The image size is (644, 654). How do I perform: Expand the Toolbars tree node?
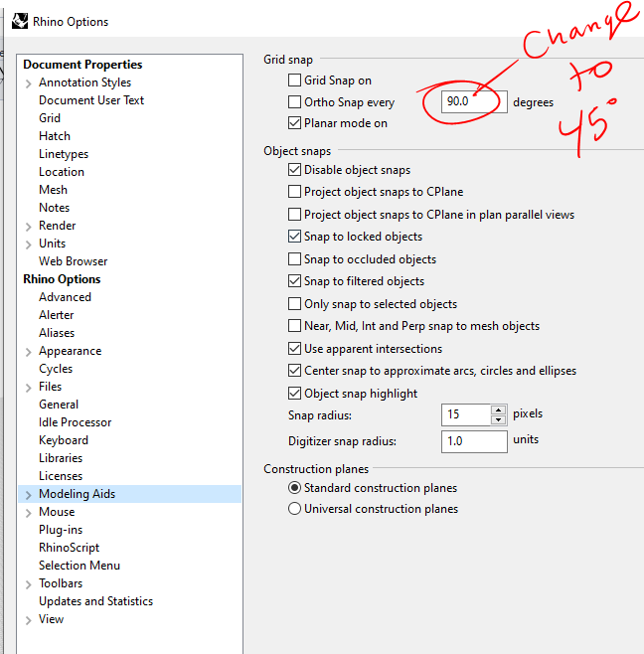pyautogui.click(x=29, y=584)
